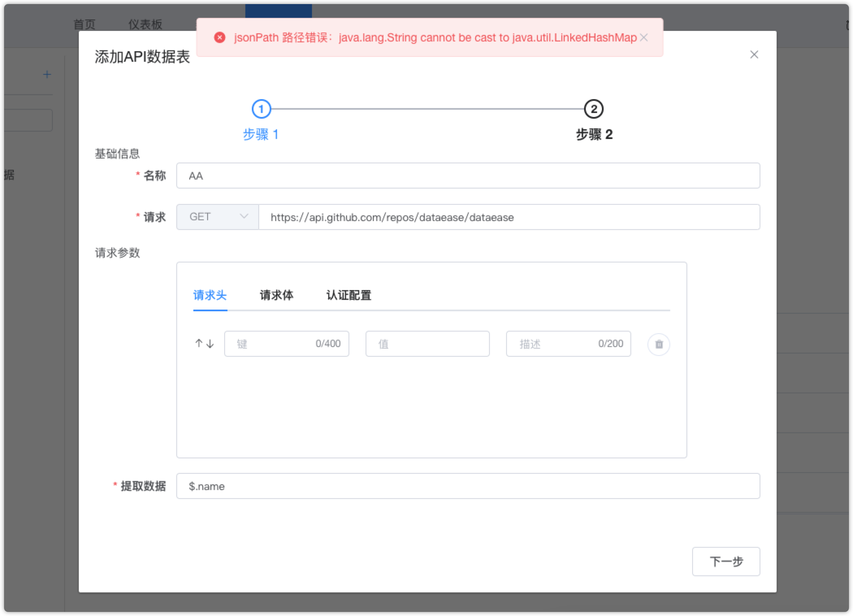Dismiss the jsonPath 路径错误 error toast
The width and height of the screenshot is (853, 616).
tap(644, 37)
